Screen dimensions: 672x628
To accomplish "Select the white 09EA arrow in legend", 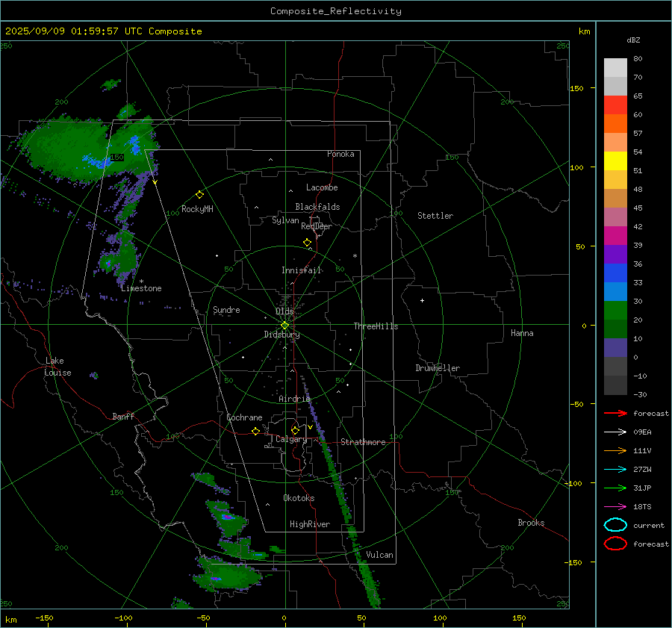I will click(615, 432).
